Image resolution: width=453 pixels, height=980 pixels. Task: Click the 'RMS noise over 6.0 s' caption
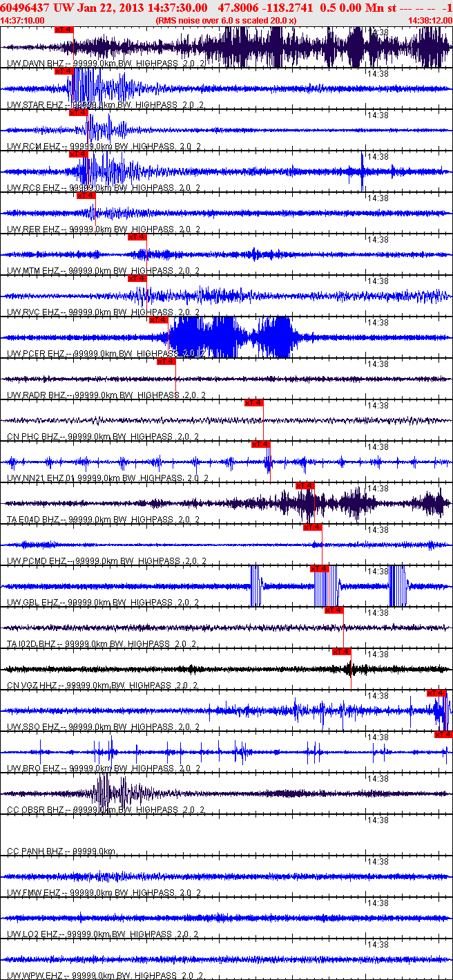coord(226,20)
